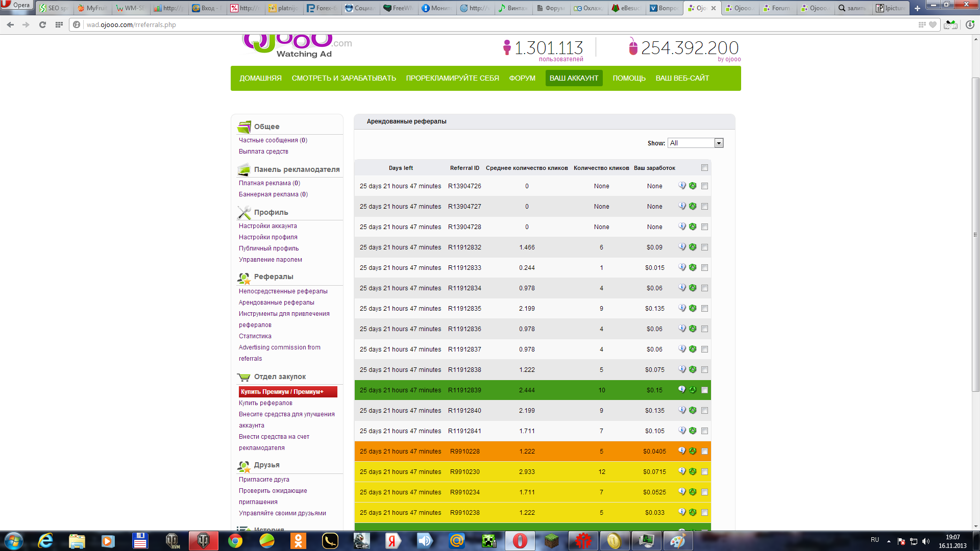The width and height of the screenshot is (980, 551).
Task: Check the box for referral R13904726
Action: click(x=705, y=186)
